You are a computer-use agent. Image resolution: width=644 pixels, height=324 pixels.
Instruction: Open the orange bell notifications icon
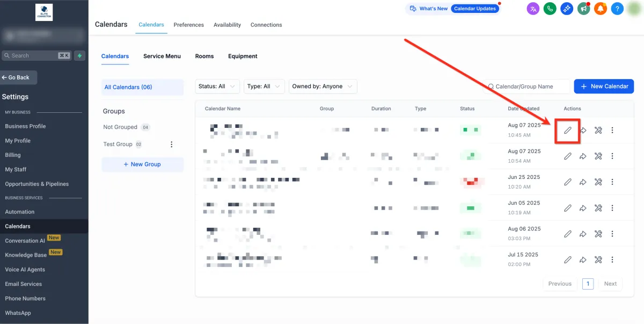pos(601,9)
